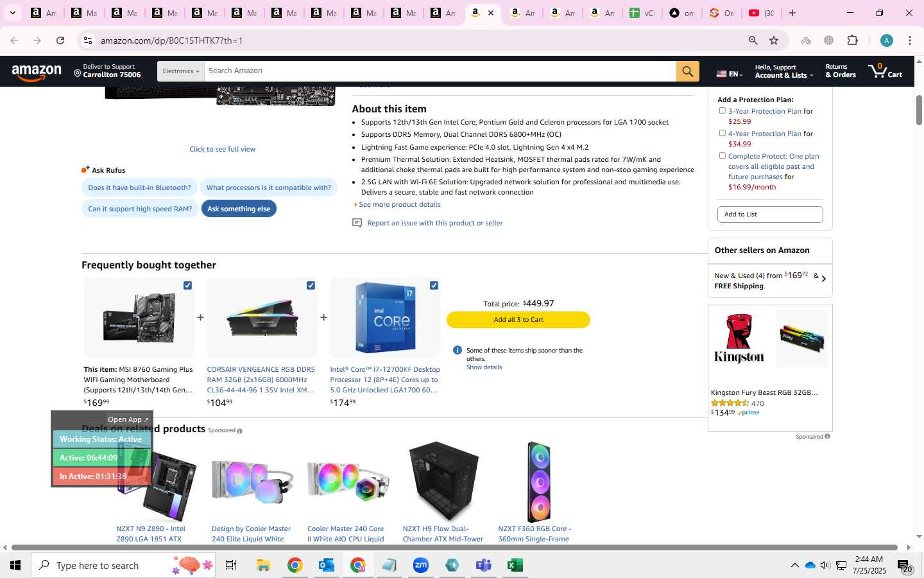Viewport: 924px width, 578px height.
Task: Open the notification center icon
Action: pos(904,566)
